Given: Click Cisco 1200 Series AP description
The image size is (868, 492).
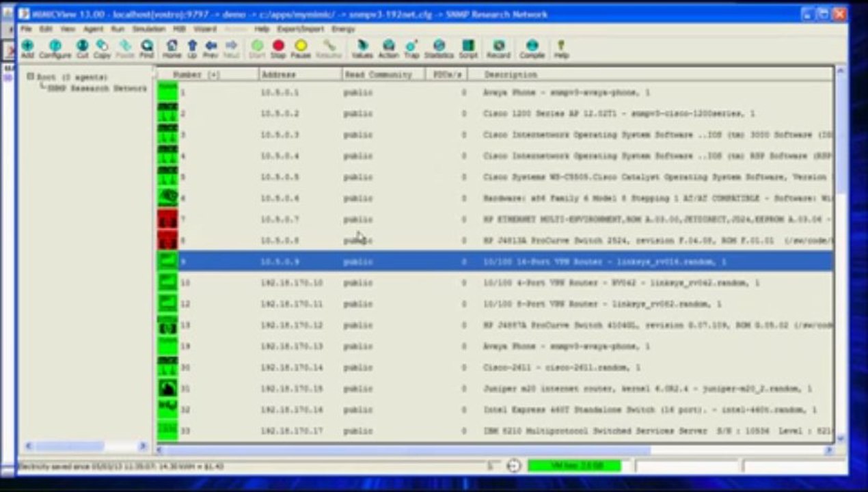Looking at the screenshot, I should 619,113.
